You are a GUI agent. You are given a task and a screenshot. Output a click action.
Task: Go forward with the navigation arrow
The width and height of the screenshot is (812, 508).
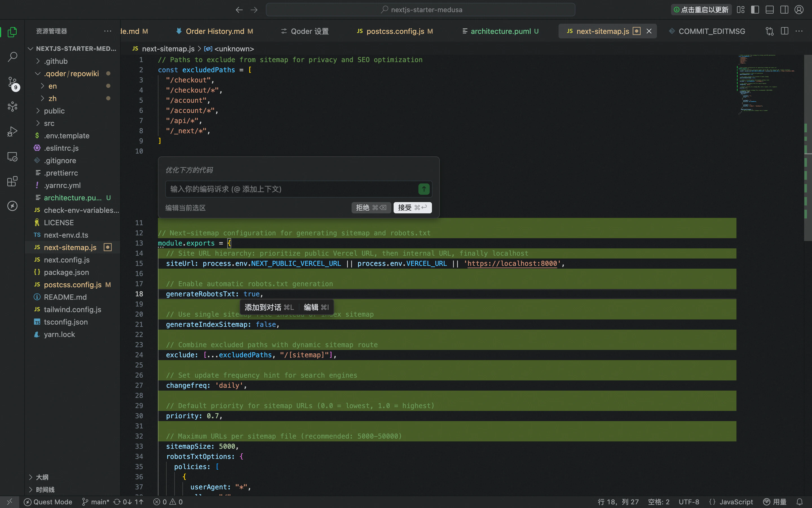point(254,10)
